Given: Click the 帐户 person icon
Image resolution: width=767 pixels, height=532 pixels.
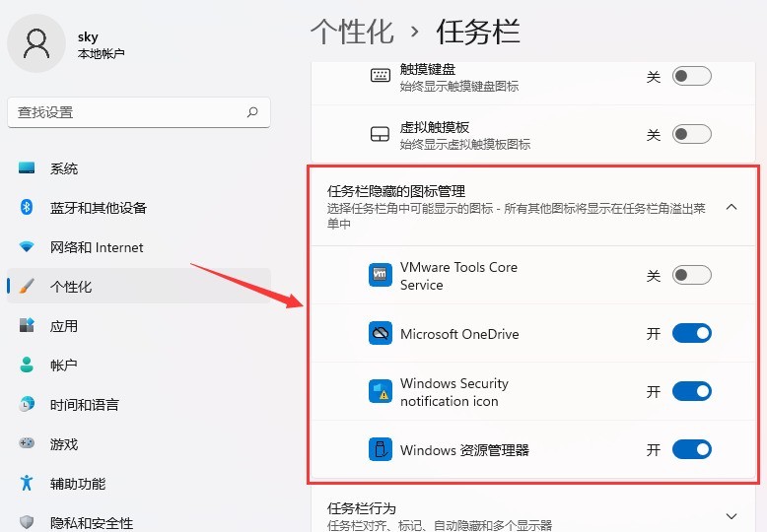Looking at the screenshot, I should click(x=27, y=365).
